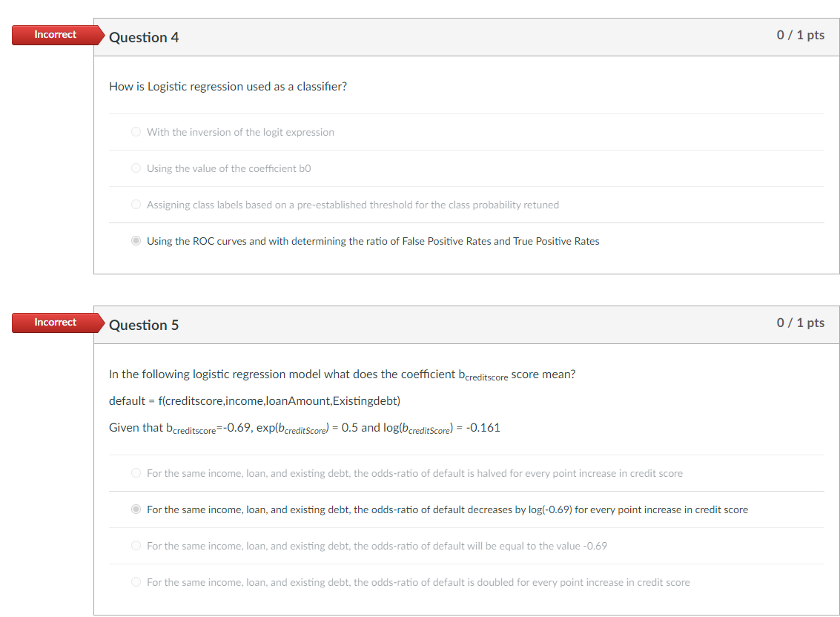Click the Question 5 heading
The image size is (840, 617).
tap(145, 325)
